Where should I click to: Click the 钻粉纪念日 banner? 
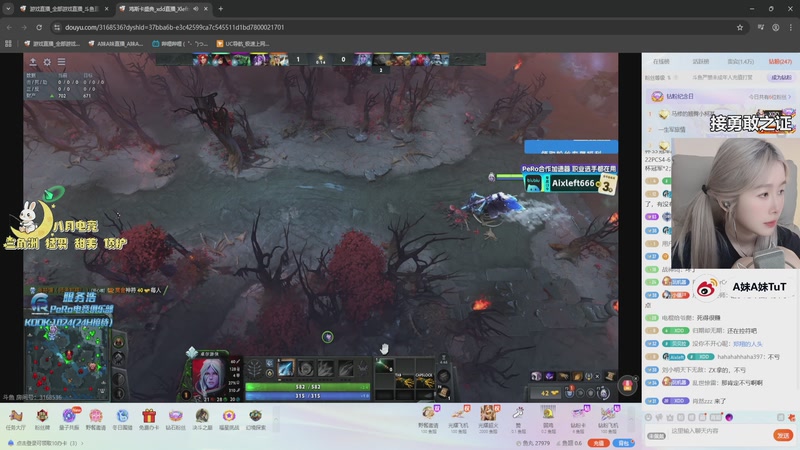pyautogui.click(x=720, y=96)
